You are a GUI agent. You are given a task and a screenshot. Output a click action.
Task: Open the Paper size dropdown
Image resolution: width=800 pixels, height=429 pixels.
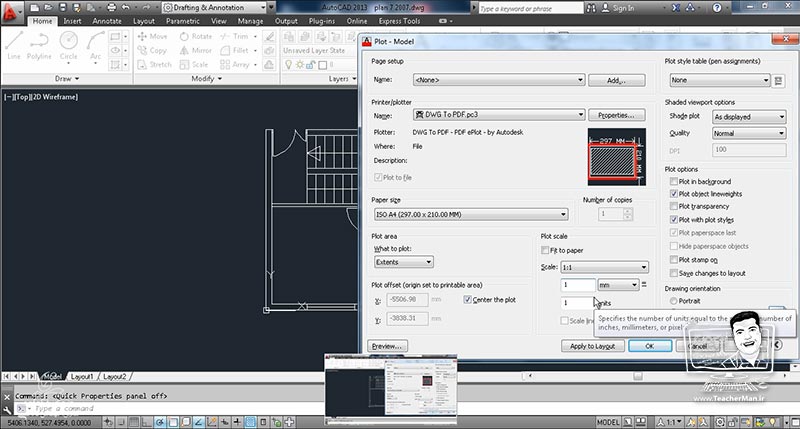(x=470, y=215)
